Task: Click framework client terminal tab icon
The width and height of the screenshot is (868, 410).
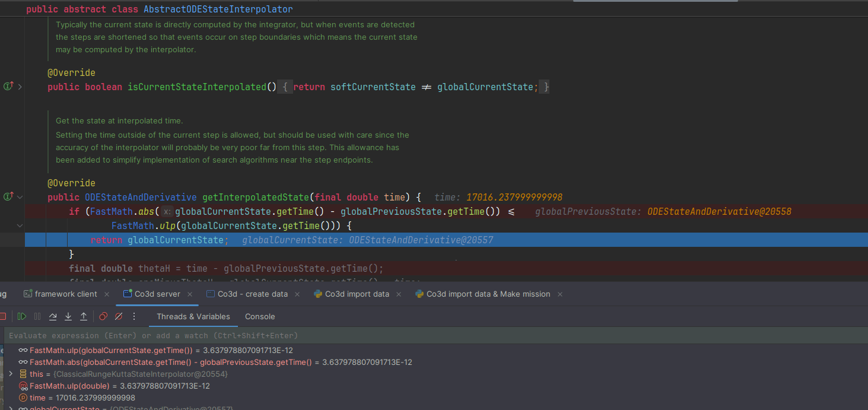Action: [27, 294]
